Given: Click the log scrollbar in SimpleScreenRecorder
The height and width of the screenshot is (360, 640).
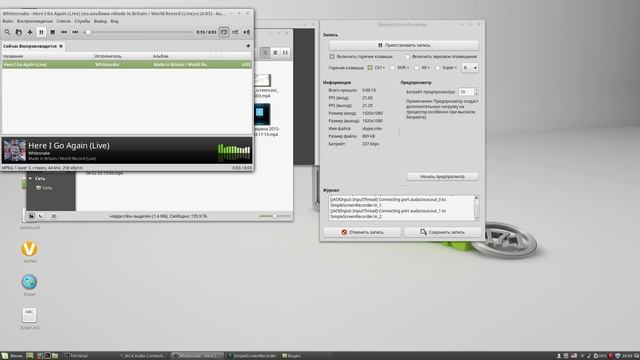Looking at the screenshot, I should coord(476,208).
